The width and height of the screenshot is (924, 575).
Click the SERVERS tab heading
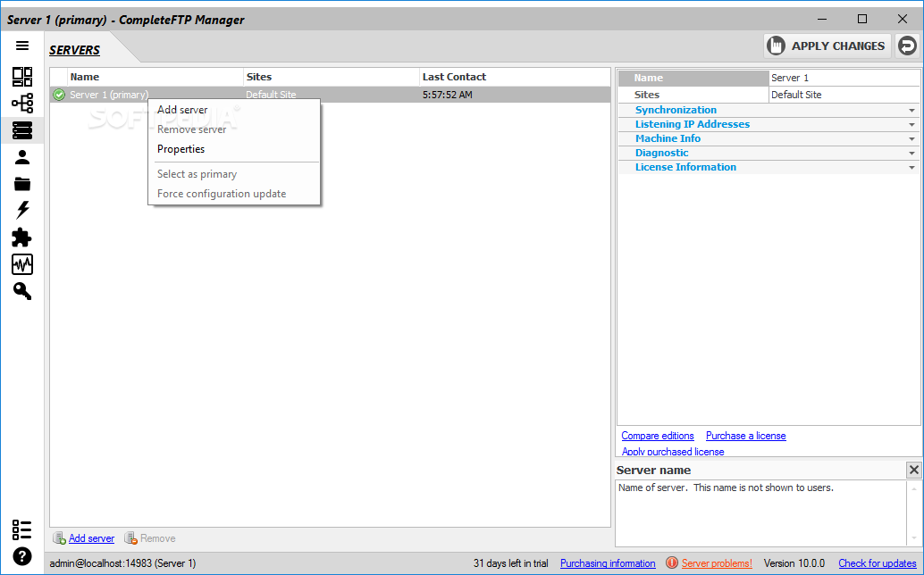(x=74, y=50)
